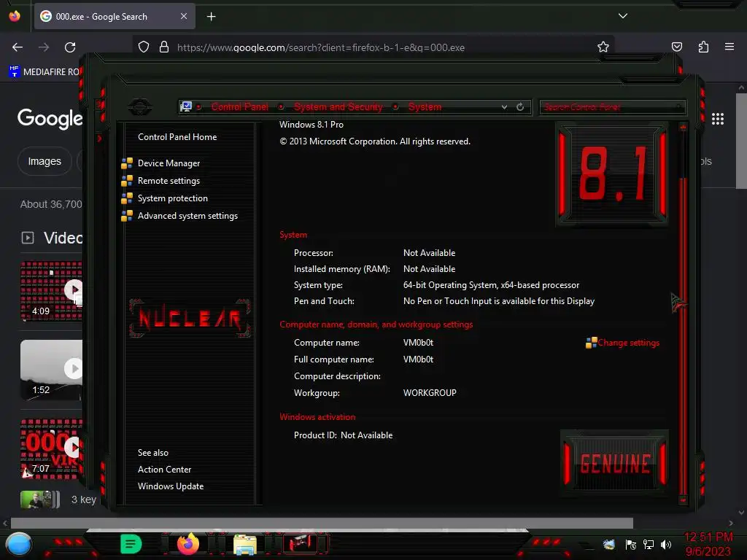Open the Pocket save icon in Firefox

[x=676, y=47]
